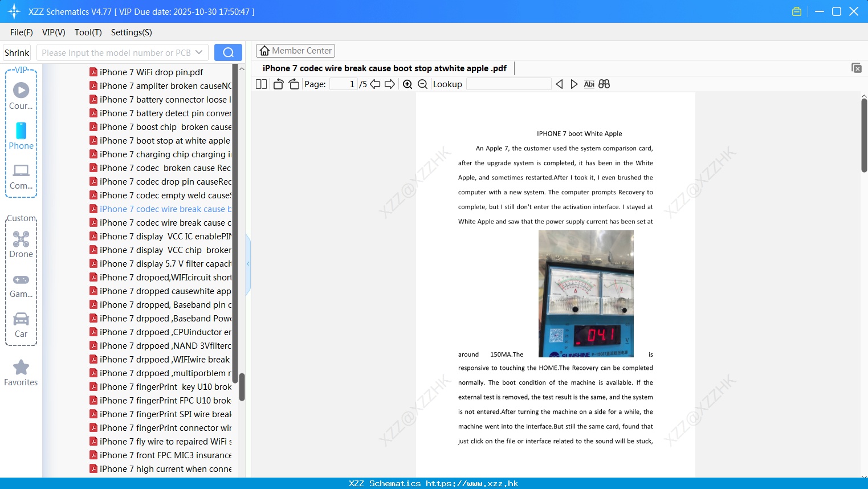This screenshot has width=868, height=489.
Task: Find next lookup result
Action: (x=574, y=84)
